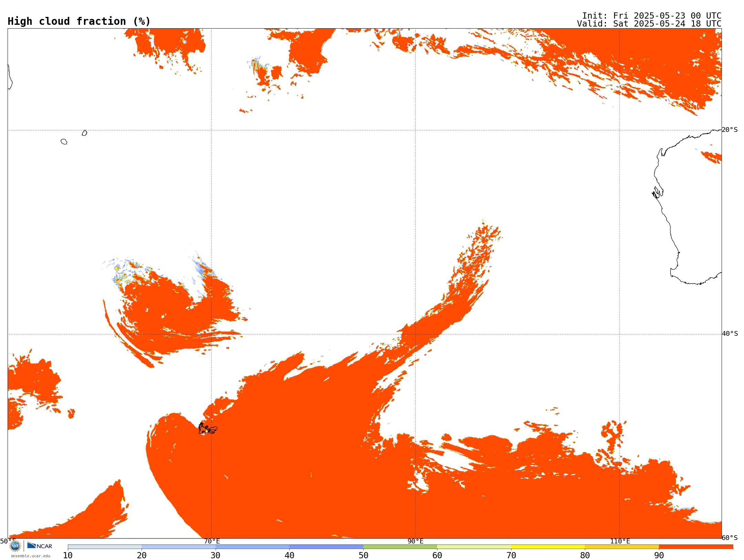This screenshot has height=560, width=744.
Task: Click the Réunion island outline
Action: (x=64, y=142)
